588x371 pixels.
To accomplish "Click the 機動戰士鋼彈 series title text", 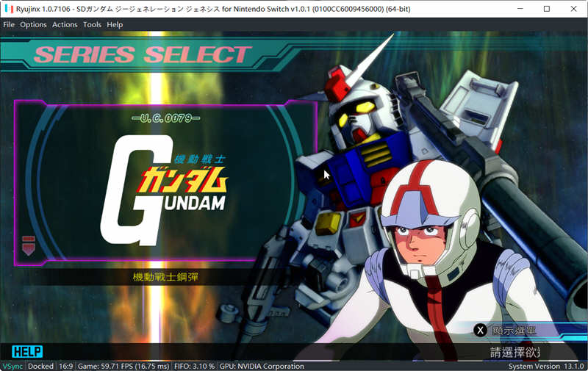I will pos(165,277).
